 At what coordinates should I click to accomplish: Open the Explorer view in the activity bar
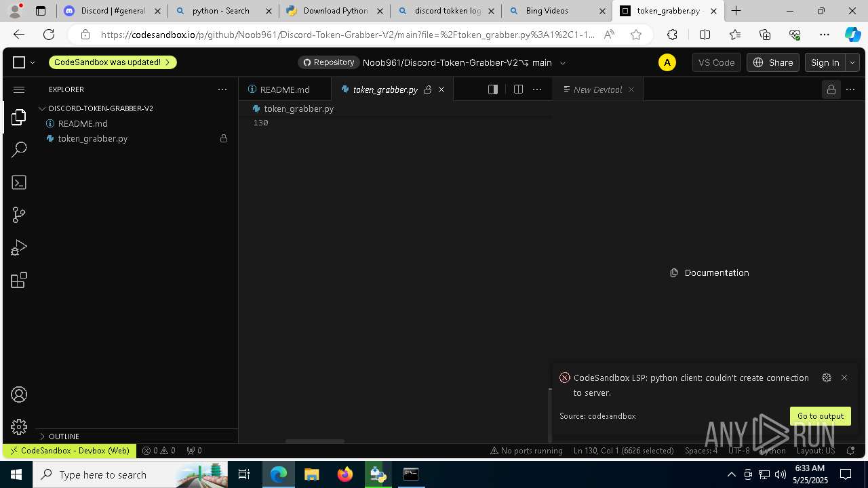coord(19,117)
